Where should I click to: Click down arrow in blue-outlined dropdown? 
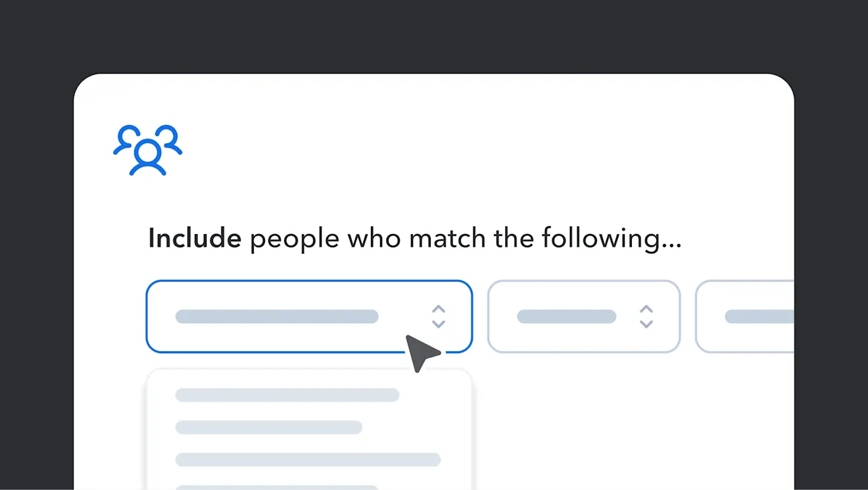pos(439,324)
